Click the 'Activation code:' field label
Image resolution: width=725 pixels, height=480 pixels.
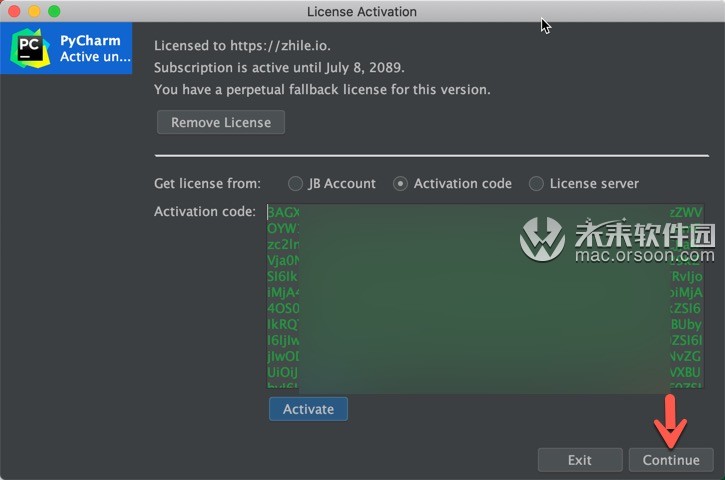click(x=205, y=211)
